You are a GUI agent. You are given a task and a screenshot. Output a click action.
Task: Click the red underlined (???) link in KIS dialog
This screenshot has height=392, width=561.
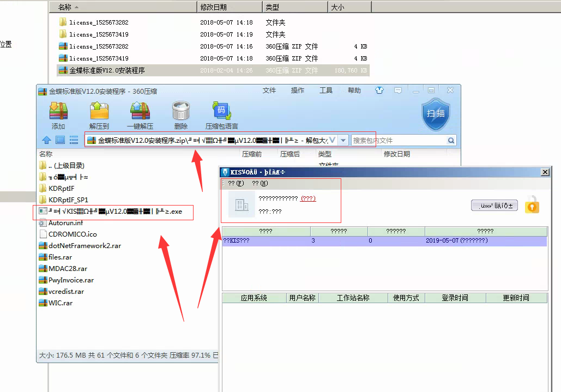pyautogui.click(x=308, y=198)
